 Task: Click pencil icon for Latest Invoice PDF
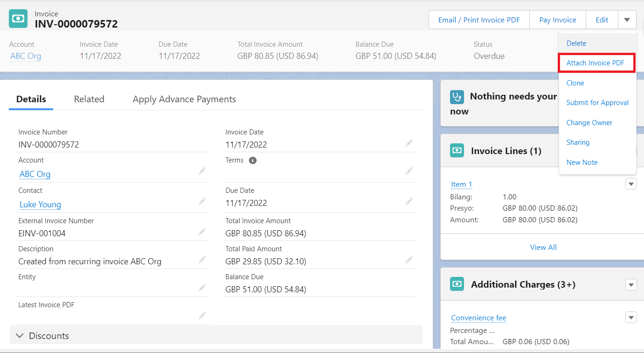coord(202,315)
